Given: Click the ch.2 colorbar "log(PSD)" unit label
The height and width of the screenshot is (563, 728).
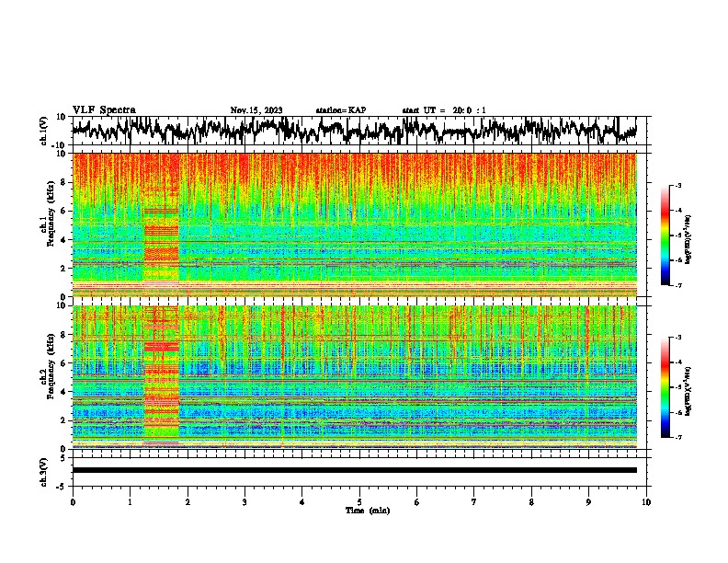Looking at the screenshot, I should click(688, 391).
